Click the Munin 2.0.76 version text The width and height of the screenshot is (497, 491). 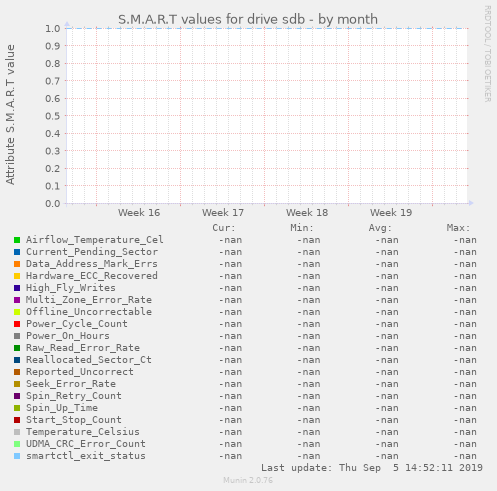pos(248,480)
